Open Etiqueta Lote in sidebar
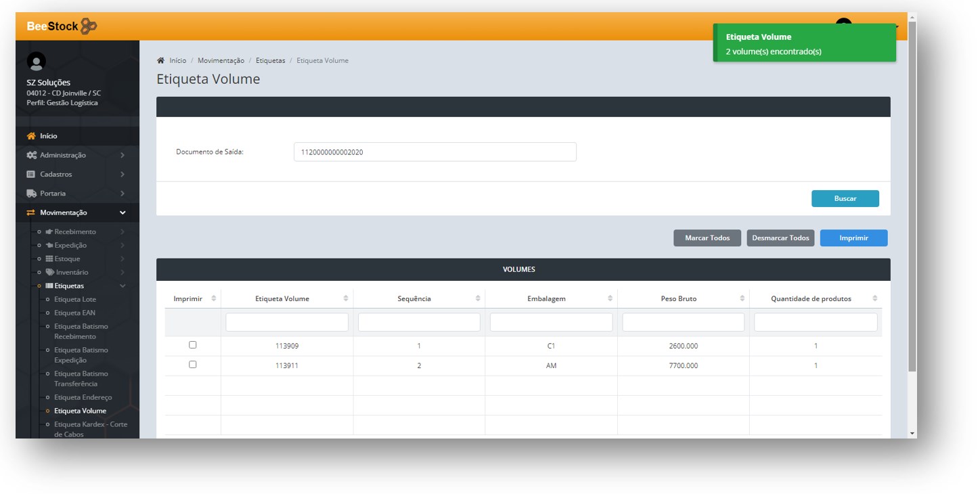 pyautogui.click(x=75, y=299)
